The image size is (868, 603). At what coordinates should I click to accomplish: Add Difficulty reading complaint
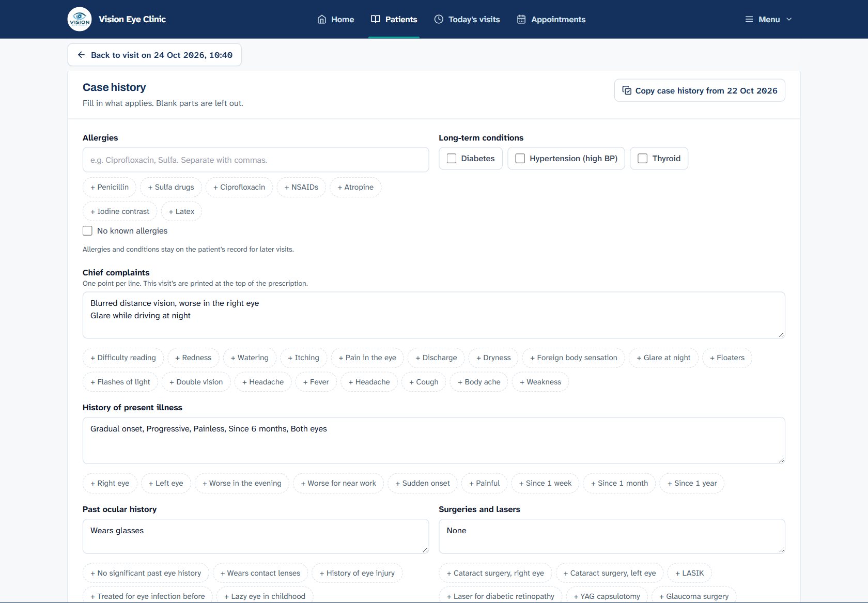pyautogui.click(x=123, y=358)
